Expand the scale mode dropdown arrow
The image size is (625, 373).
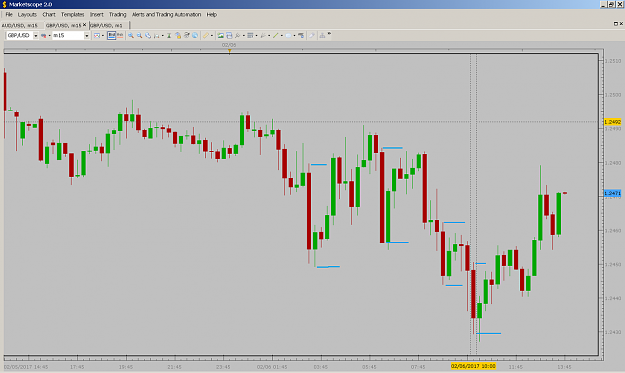[x=163, y=35]
